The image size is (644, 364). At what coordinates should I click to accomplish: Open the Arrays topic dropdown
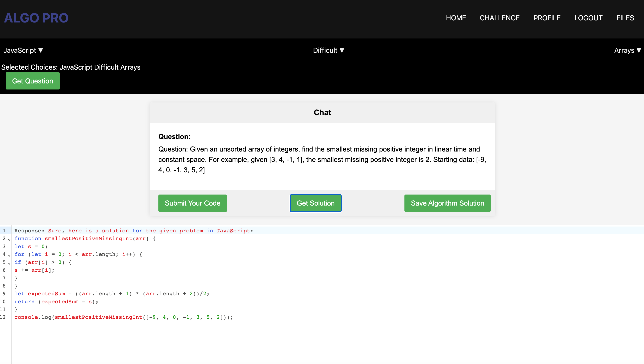pyautogui.click(x=628, y=50)
